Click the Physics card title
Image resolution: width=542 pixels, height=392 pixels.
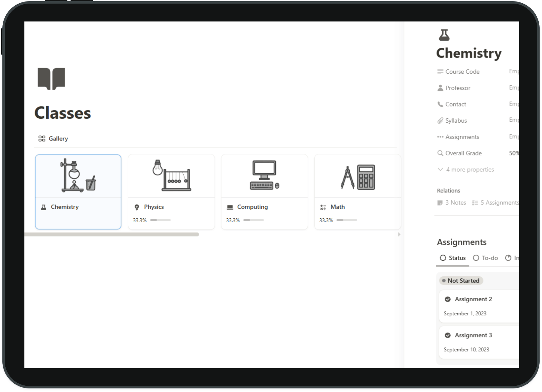(x=154, y=207)
